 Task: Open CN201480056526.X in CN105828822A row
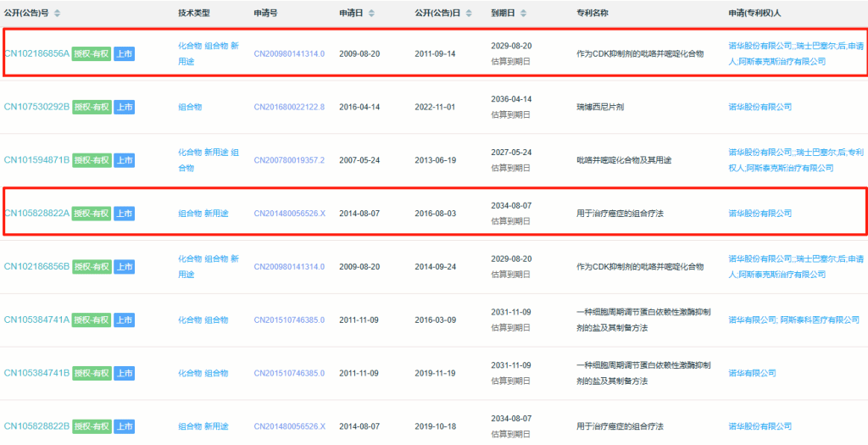(x=290, y=213)
